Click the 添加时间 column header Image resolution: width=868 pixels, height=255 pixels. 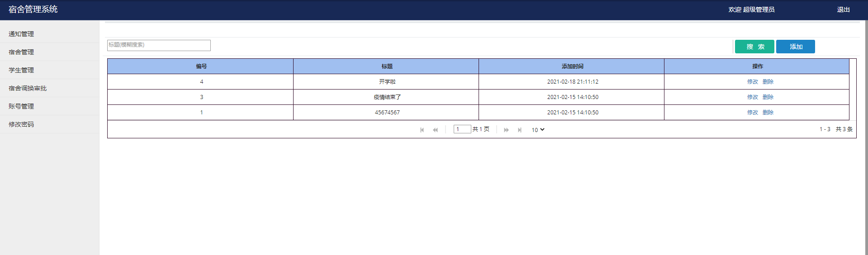tap(571, 66)
